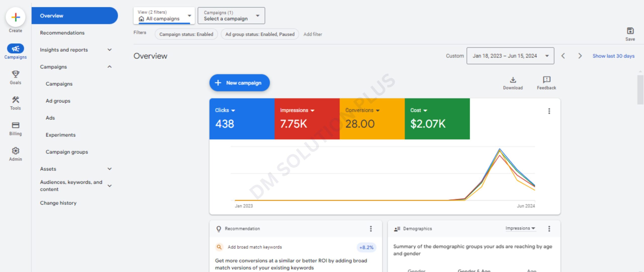Viewport: 644px width, 272px height.
Task: Click the Add filter field
Action: [313, 34]
